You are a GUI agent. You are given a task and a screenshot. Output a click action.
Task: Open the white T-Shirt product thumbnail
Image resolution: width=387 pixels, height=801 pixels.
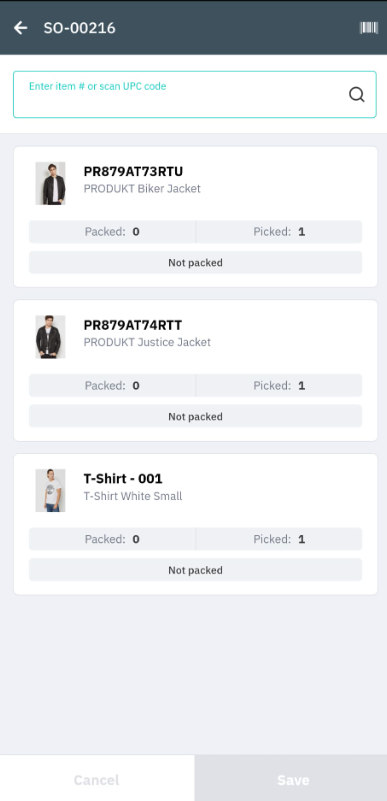pyautogui.click(x=50, y=490)
